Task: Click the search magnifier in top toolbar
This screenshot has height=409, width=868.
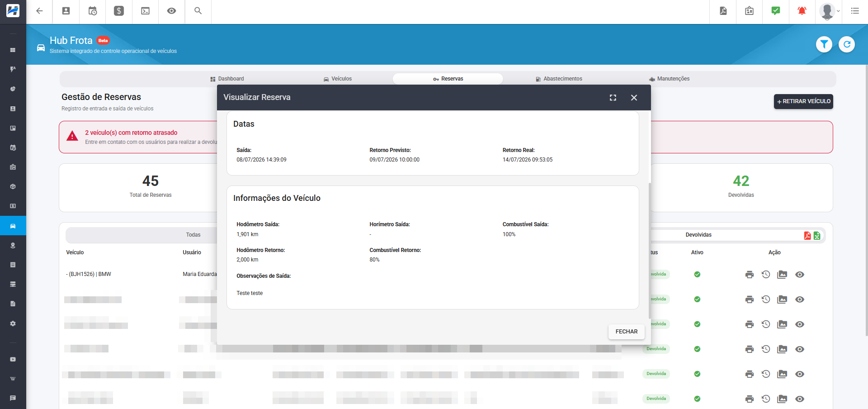Action: click(x=198, y=11)
